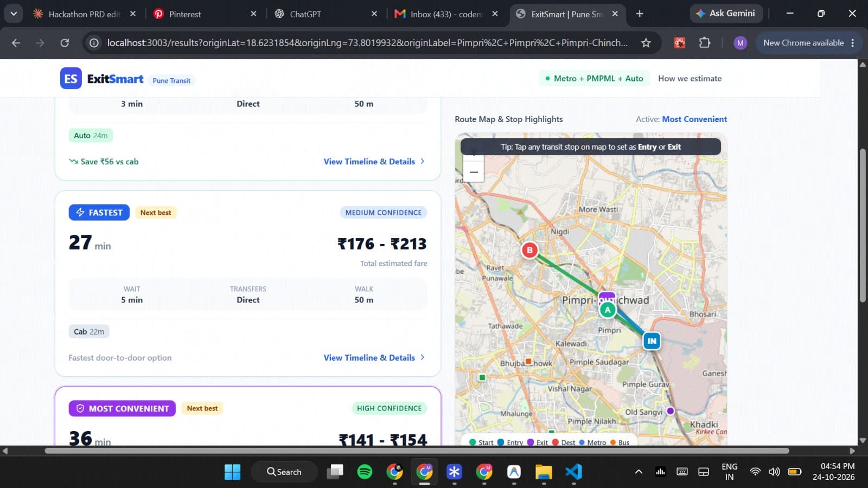Click the Ask Gemini button

(x=726, y=14)
